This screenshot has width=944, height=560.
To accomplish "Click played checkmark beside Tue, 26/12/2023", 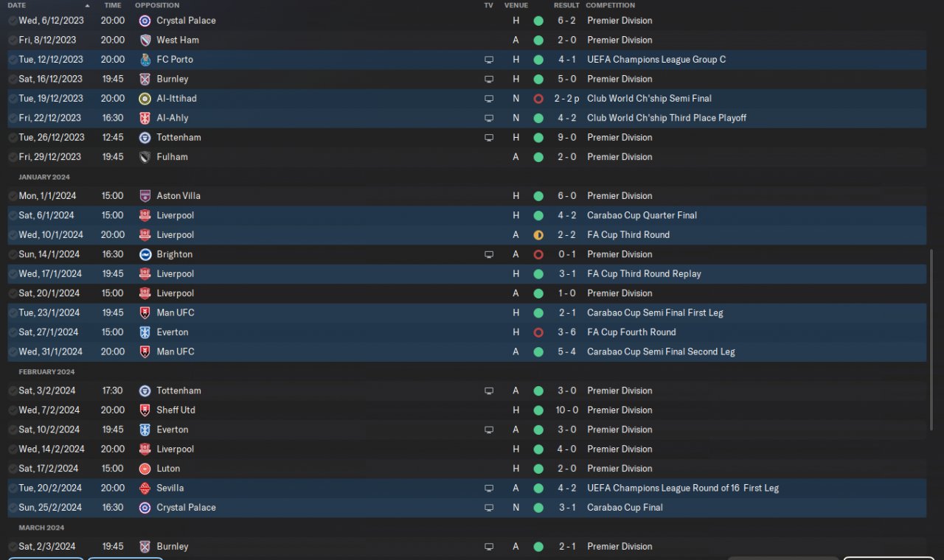I will (13, 138).
